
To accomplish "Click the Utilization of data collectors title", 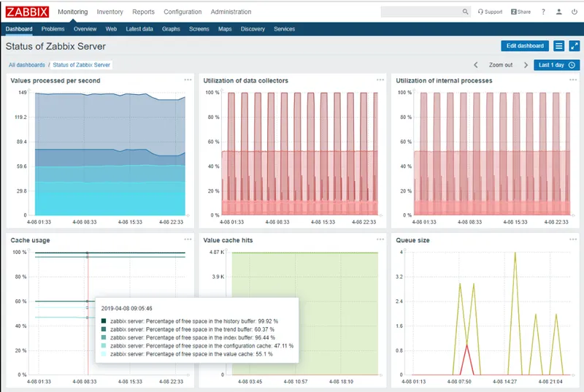I will click(245, 80).
